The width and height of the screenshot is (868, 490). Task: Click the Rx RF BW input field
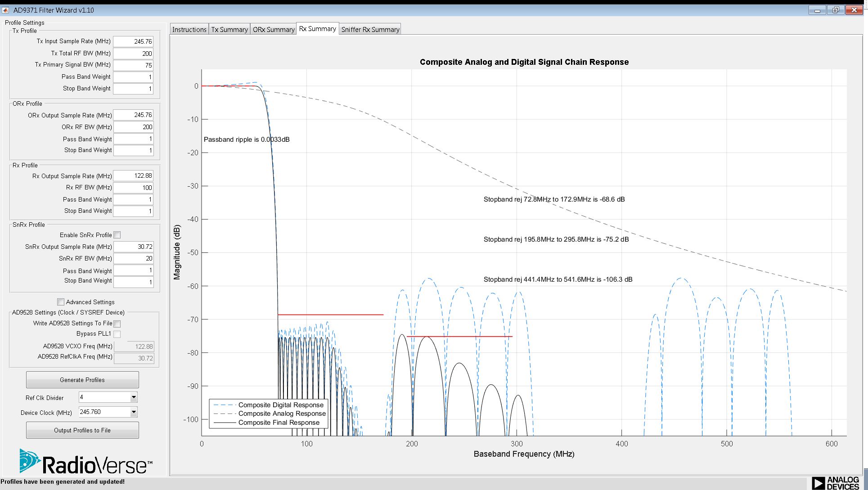tap(133, 188)
